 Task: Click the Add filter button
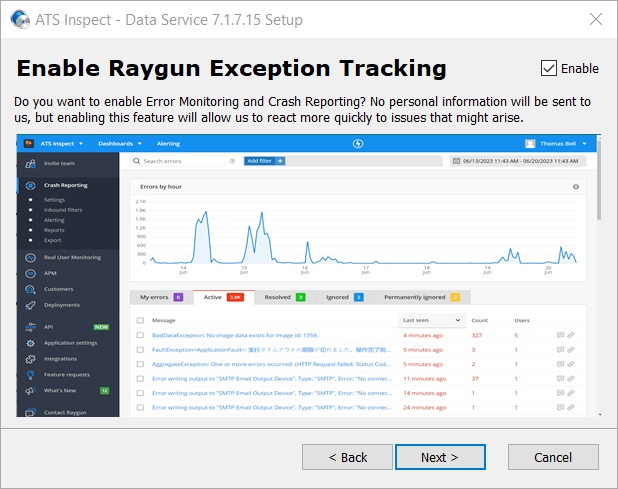pos(264,161)
